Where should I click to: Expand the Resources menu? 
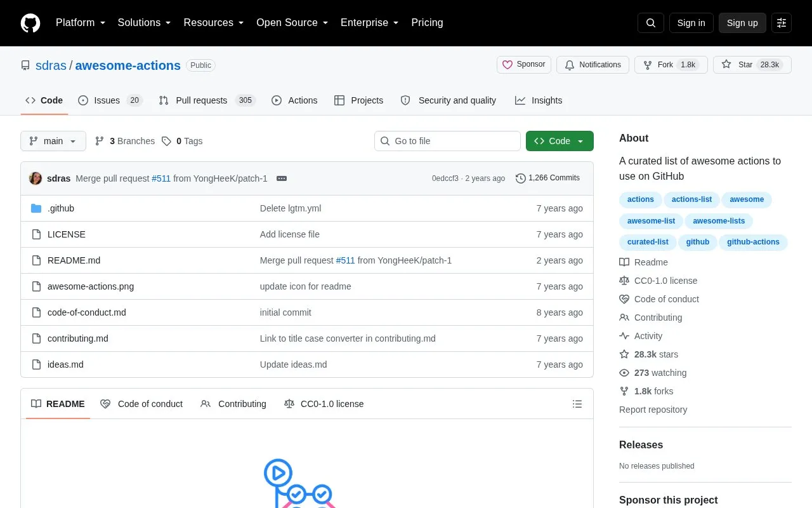[x=214, y=23]
